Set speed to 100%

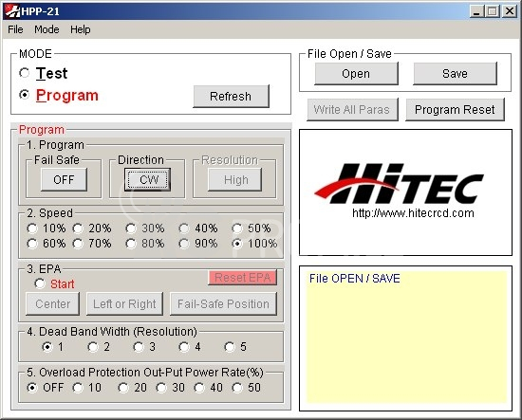237,244
